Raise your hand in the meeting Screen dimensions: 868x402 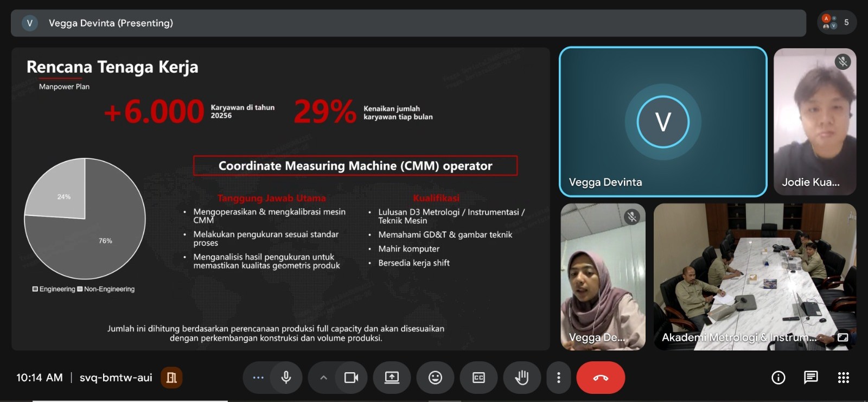521,378
